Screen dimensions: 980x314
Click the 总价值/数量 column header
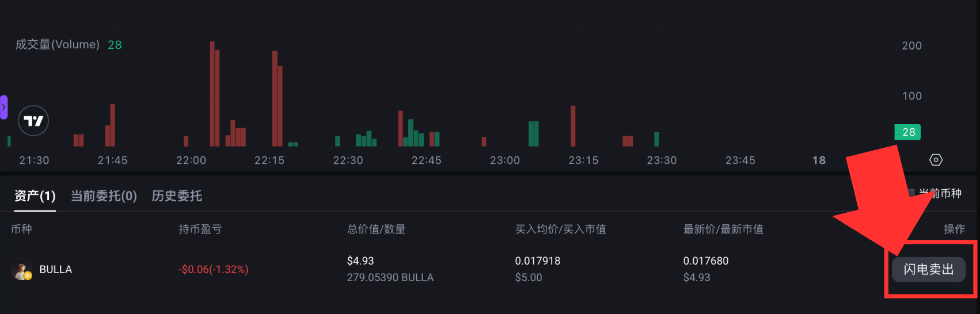point(377,229)
